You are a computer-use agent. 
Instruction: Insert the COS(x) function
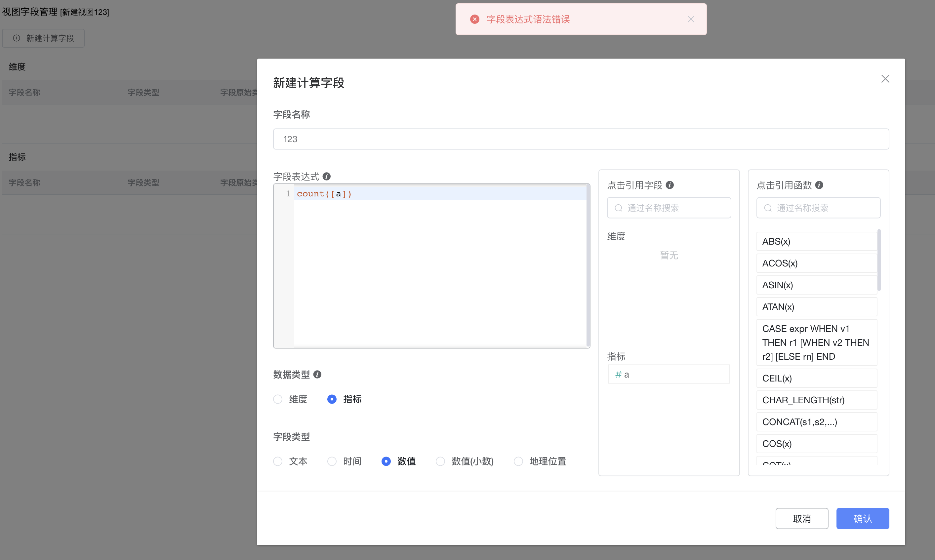tap(817, 444)
